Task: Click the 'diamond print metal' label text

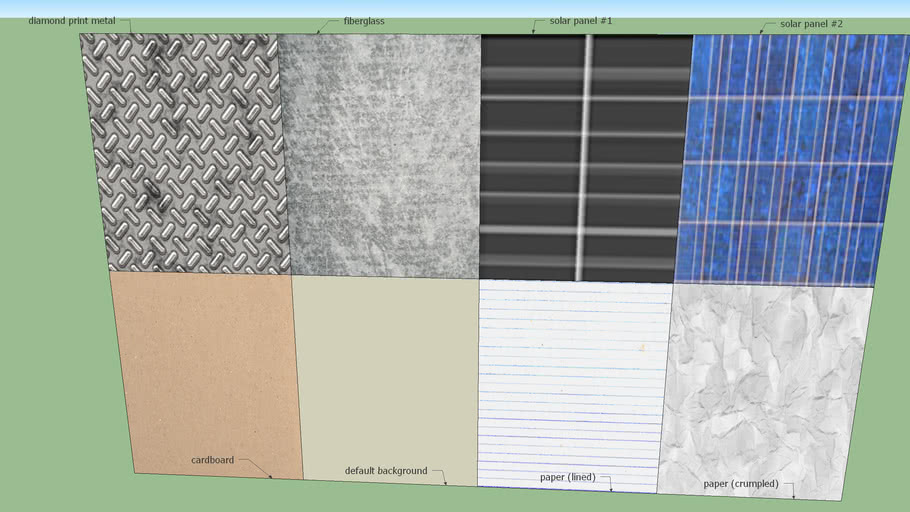Action: point(72,21)
